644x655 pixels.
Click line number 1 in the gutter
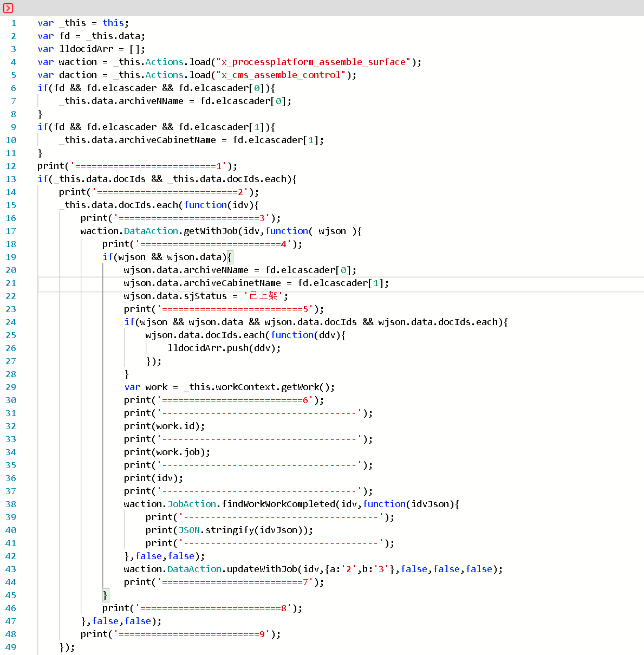14,23
